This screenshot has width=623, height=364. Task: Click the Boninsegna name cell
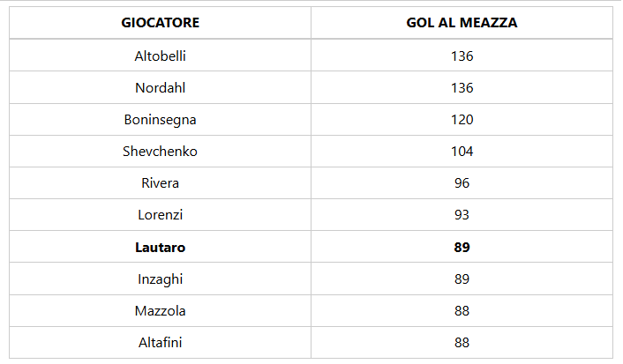pos(160,120)
